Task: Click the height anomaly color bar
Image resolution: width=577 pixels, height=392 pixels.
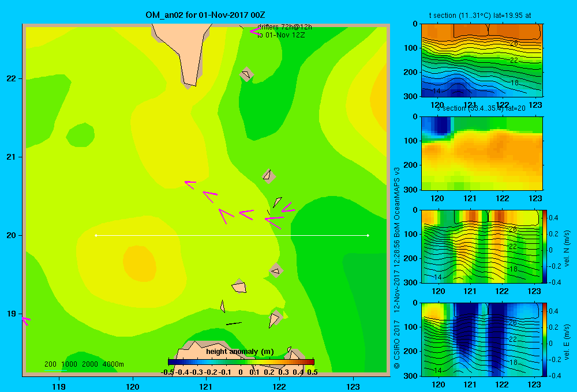Action: coord(241,362)
